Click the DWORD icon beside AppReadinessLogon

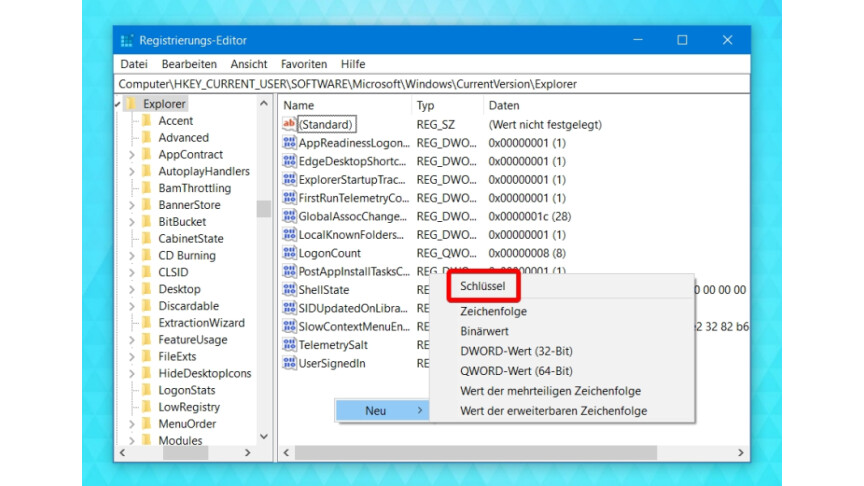tap(289, 143)
